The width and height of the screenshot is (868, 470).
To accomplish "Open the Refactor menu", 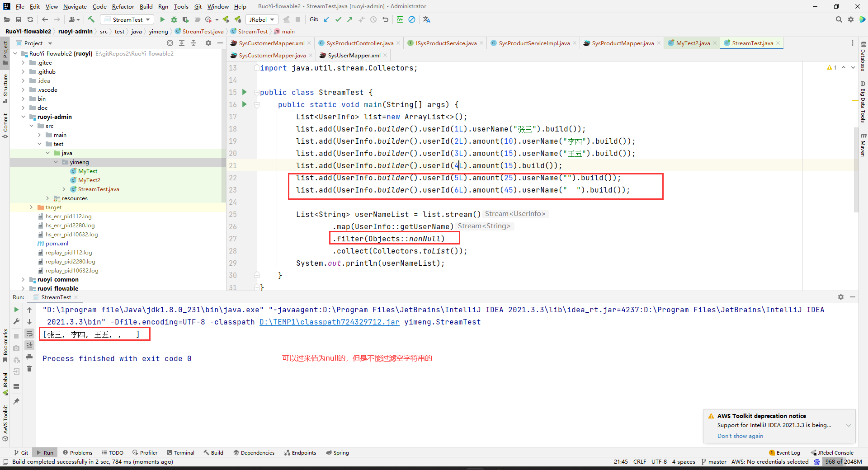I will click(x=123, y=6).
